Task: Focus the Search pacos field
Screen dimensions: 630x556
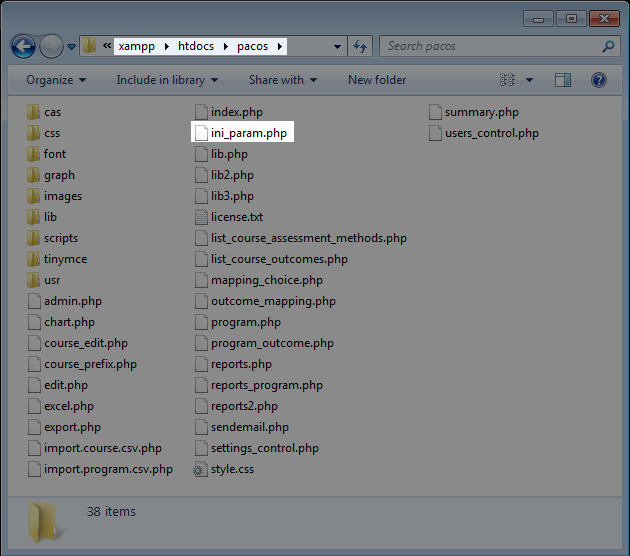Action: [x=500, y=46]
